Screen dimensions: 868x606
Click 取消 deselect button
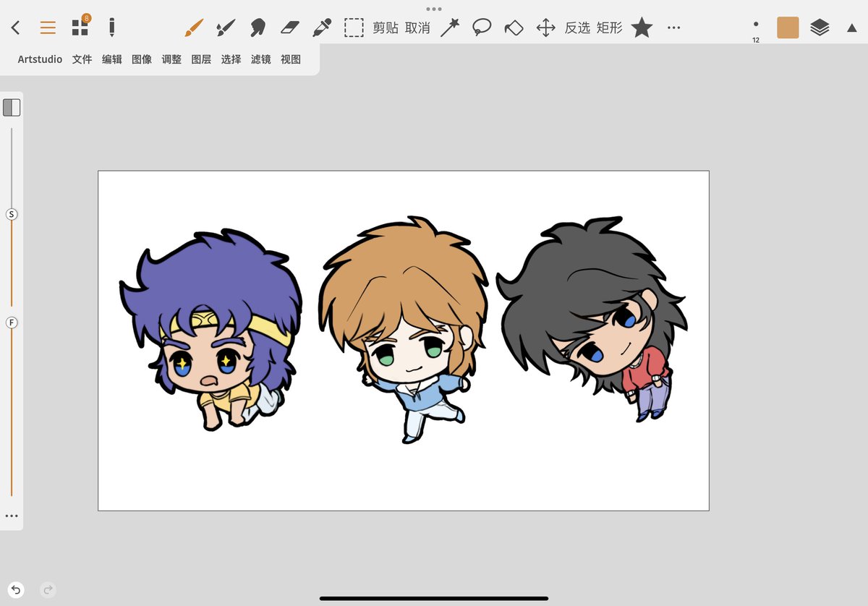tap(417, 28)
